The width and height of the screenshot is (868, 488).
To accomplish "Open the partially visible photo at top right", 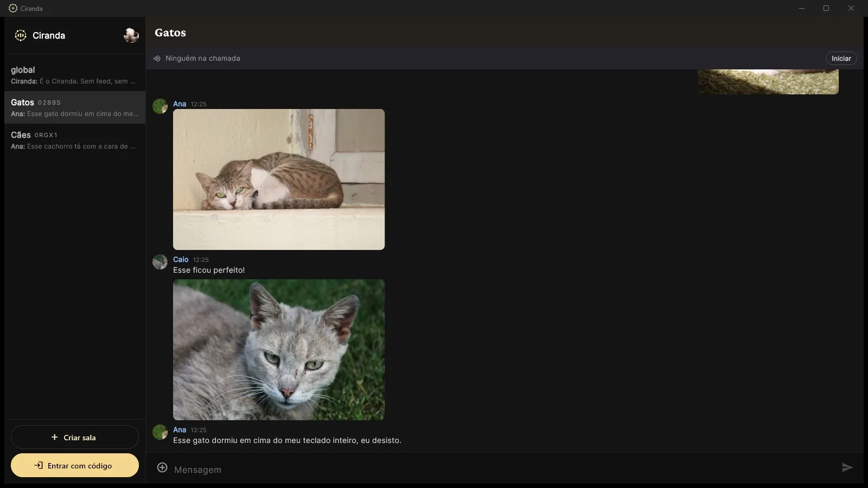I will 768,82.
